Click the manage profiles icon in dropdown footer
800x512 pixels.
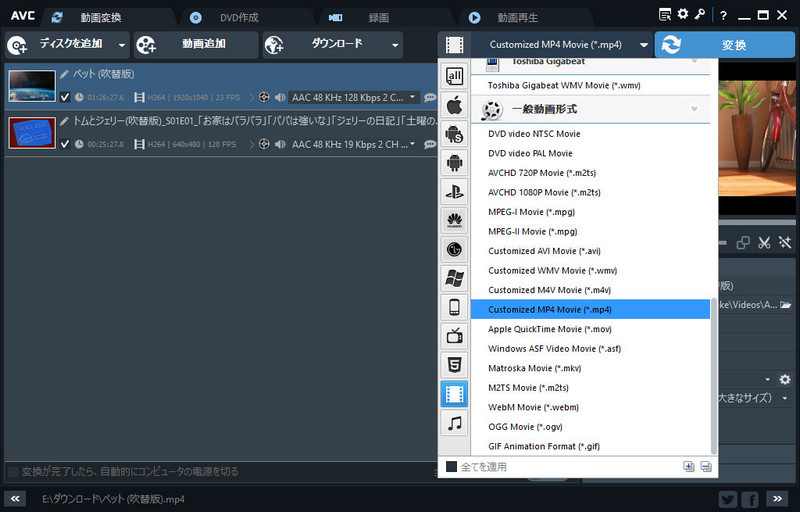706,466
